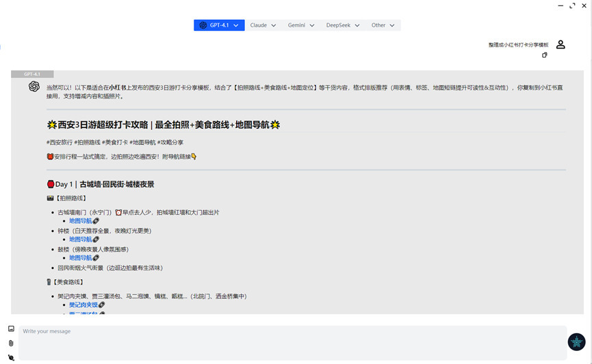Image resolution: width=592 pixels, height=364 pixels.
Task: Click the heading 西安3日游超级打卡攻略
Action: point(164,125)
